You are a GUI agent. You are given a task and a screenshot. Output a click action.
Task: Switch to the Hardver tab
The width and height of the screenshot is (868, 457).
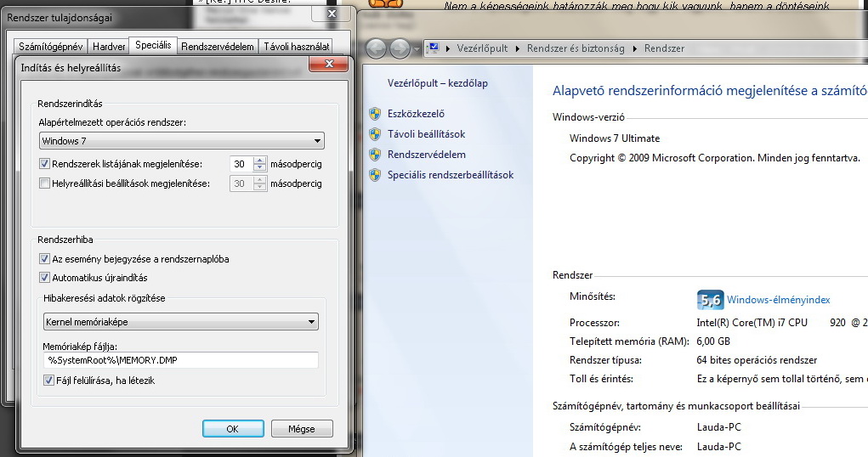[x=109, y=47]
